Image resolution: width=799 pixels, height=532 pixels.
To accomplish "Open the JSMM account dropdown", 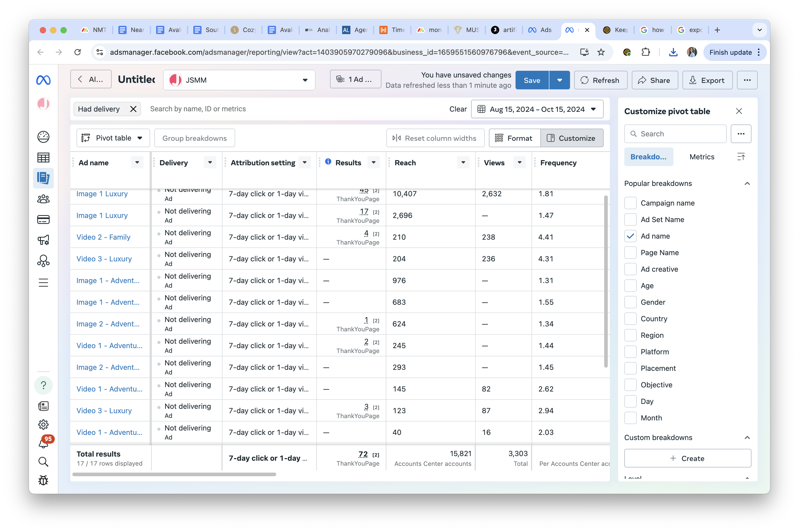I will pos(239,80).
